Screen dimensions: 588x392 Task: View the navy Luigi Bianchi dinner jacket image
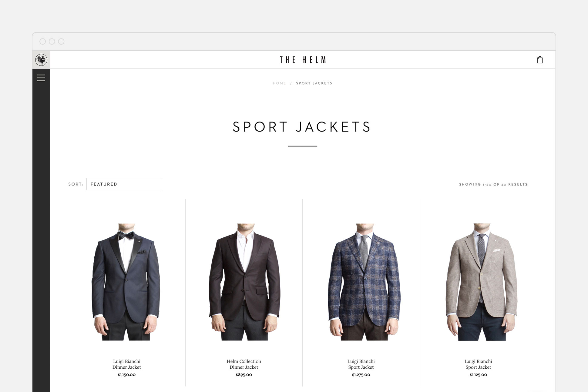(126, 282)
